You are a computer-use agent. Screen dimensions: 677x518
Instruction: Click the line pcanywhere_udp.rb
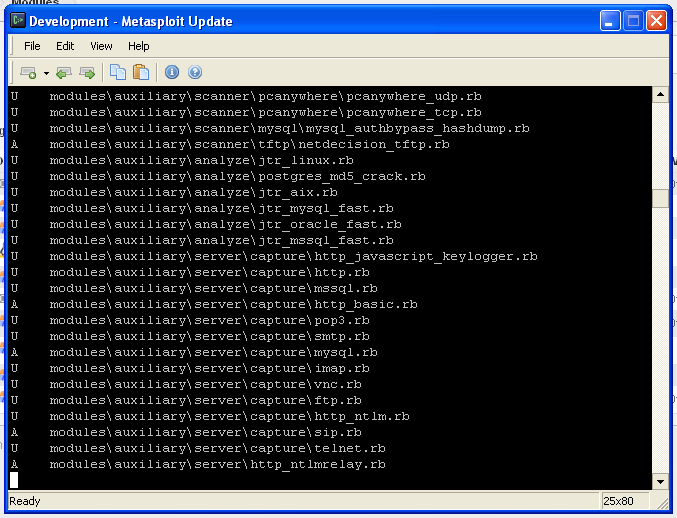246,96
